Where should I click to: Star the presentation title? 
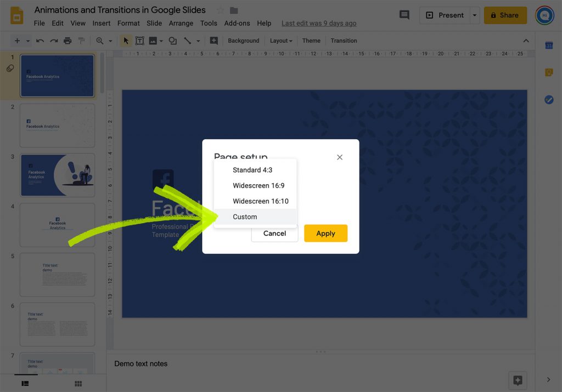pos(221,10)
